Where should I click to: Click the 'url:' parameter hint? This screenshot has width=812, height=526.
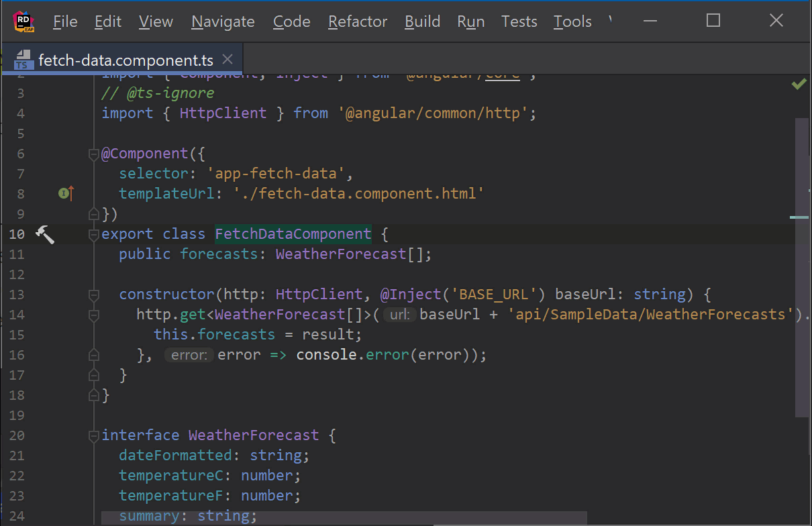pos(401,315)
